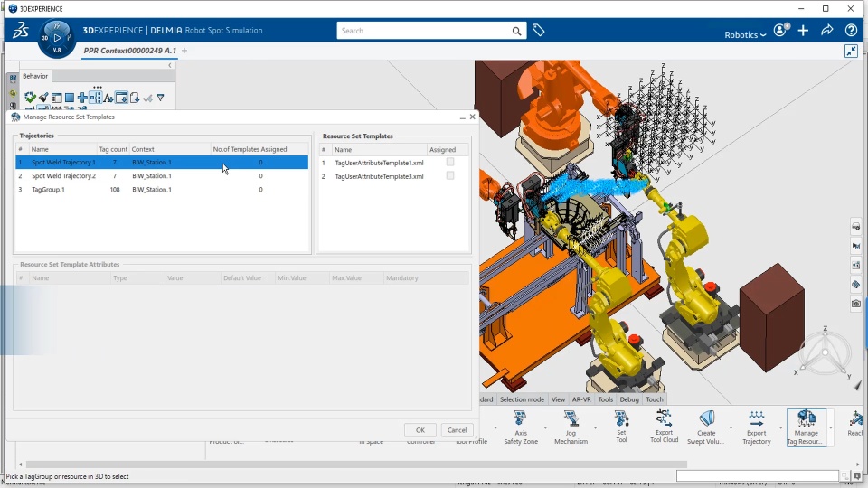Click the OK button
Screen dimensions: 868x488
[420, 430]
